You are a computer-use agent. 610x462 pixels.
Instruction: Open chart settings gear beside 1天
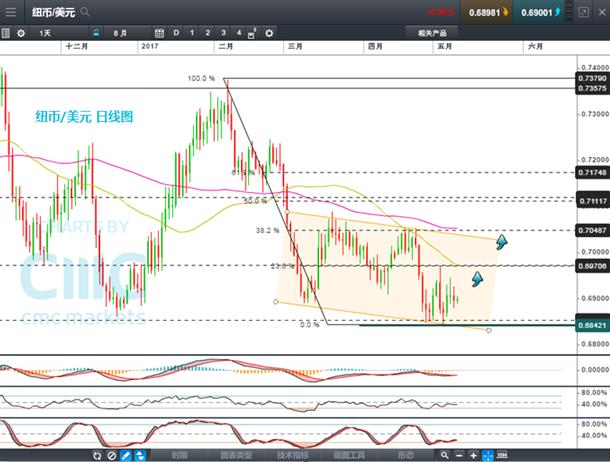[x=21, y=33]
